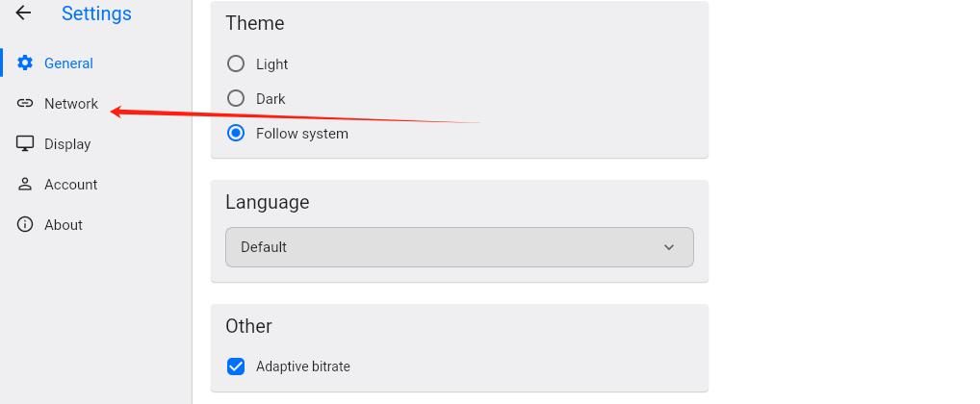Open the General settings tab
The width and height of the screenshot is (980, 404).
pyautogui.click(x=68, y=63)
